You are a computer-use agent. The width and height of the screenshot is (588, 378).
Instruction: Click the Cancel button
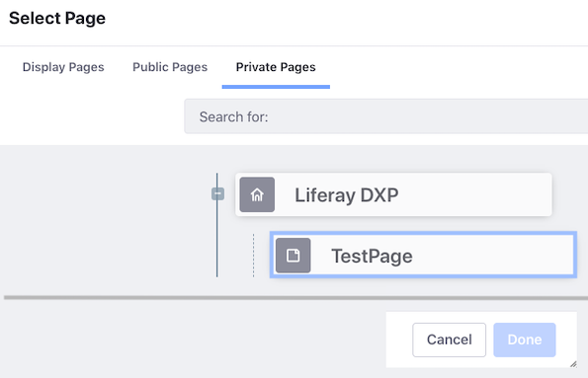point(449,340)
